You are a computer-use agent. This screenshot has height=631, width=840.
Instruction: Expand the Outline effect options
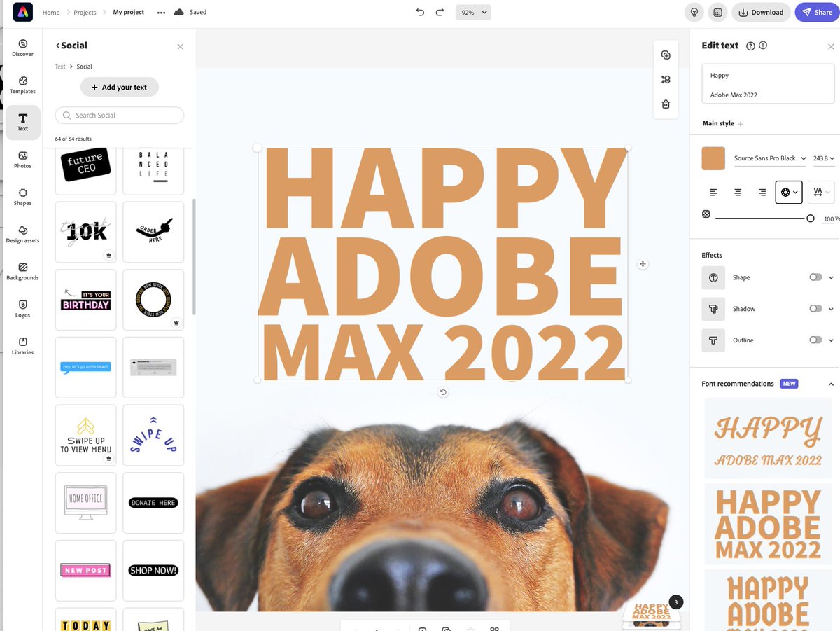(x=831, y=341)
